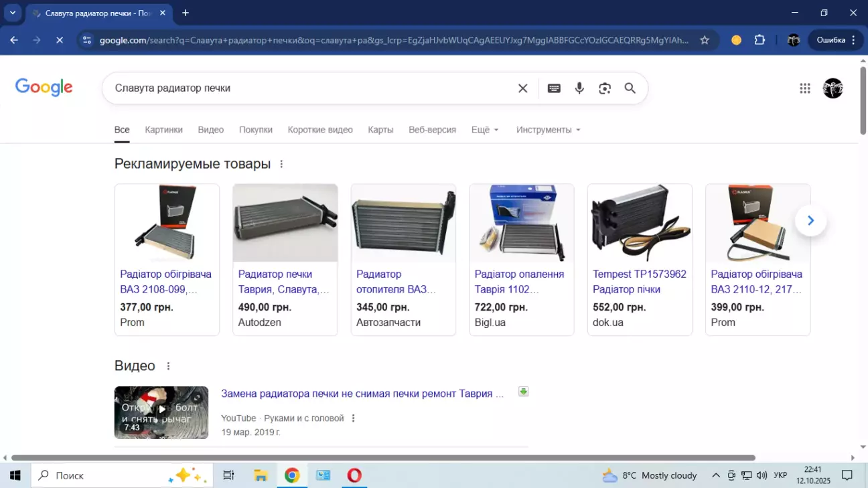Open the tab search dropdown arrow
The height and width of the screenshot is (488, 868).
13,13
